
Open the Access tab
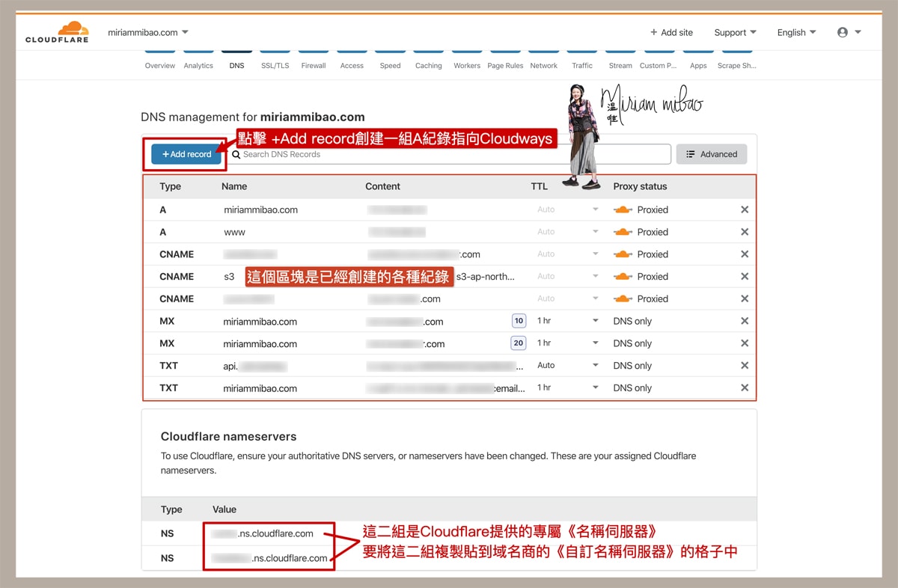coord(352,65)
